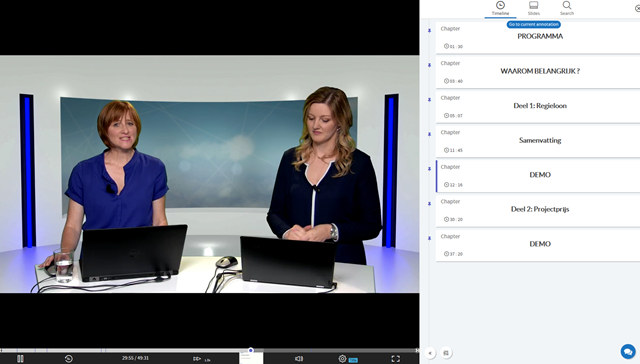This screenshot has height=364, width=640.
Task: Click the 30:20 chapter timestamp
Action: 453,220
